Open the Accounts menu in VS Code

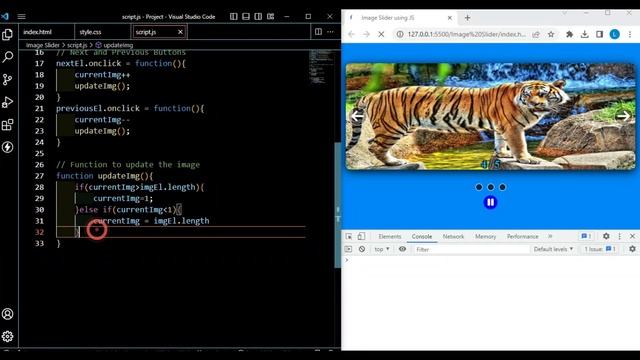point(7,314)
